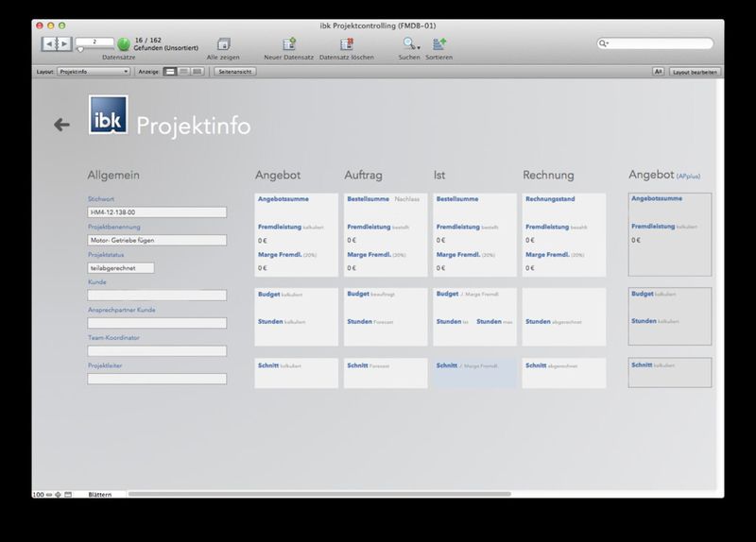The width and height of the screenshot is (756, 542).
Task: Click the Budget beauftragt label under Auftrag
Action: (x=370, y=294)
